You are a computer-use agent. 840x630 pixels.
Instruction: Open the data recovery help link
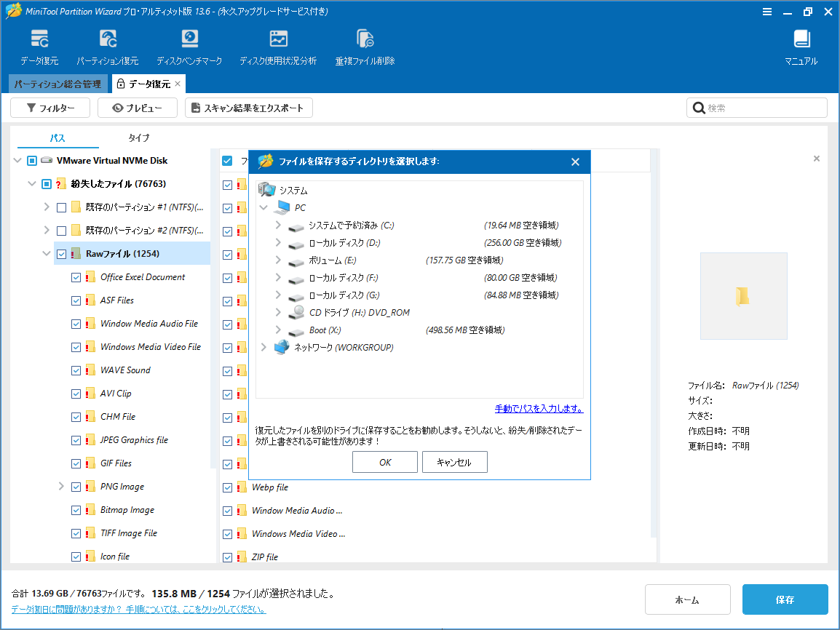click(x=139, y=610)
